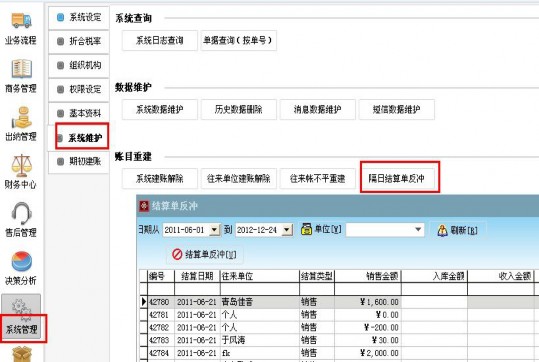This screenshot has width=539, height=362.
Task: Select row selector for 42780
Action: pyautogui.click(x=144, y=302)
